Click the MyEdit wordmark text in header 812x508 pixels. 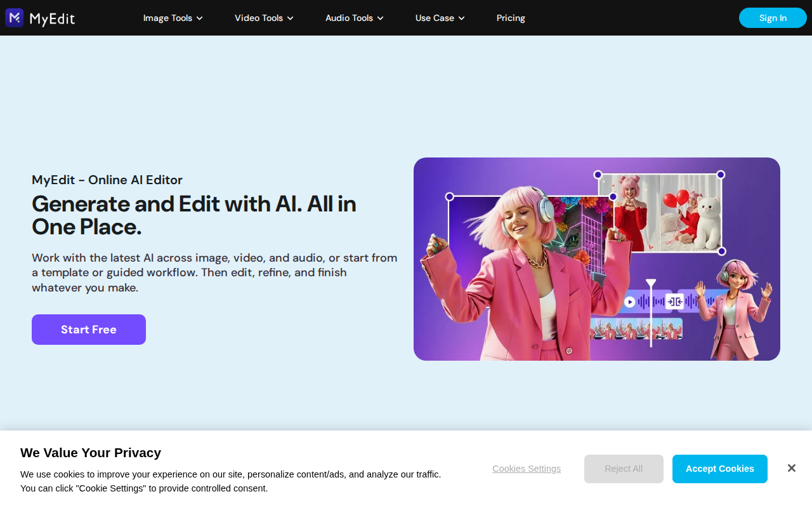tap(52, 19)
